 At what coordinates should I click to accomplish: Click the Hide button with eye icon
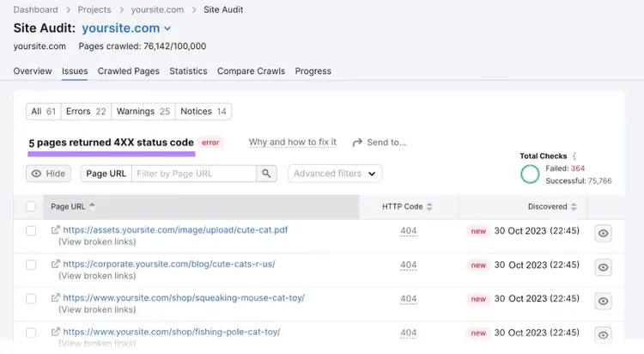pyautogui.click(x=48, y=174)
